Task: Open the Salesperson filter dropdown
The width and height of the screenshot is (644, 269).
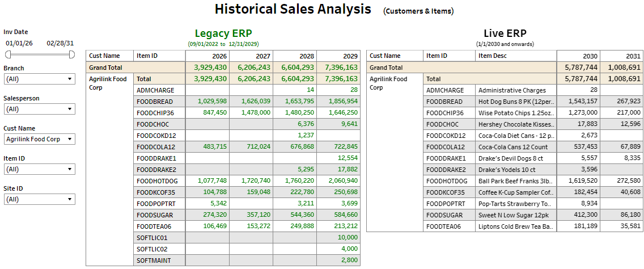Action: (39, 109)
